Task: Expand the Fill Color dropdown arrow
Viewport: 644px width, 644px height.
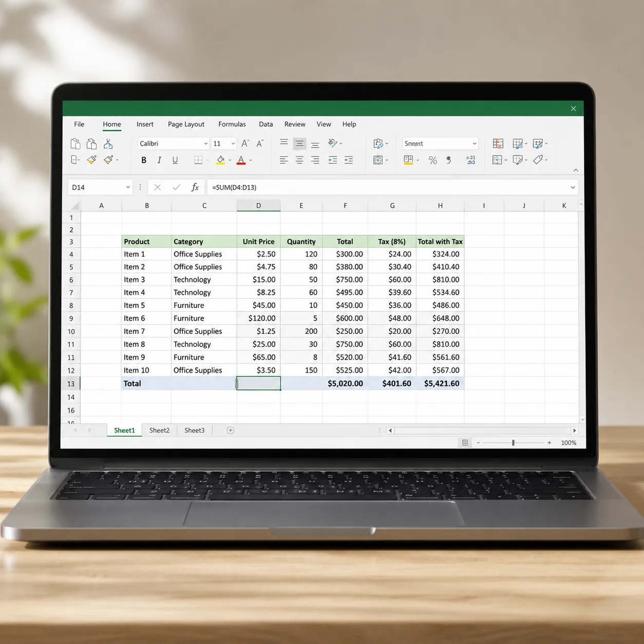Action: 230,160
